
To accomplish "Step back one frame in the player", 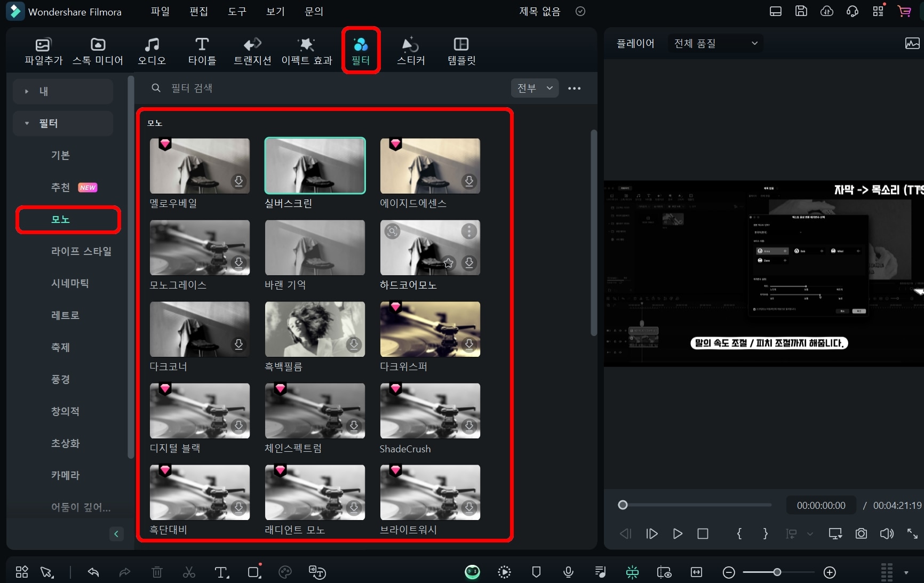I will tap(625, 534).
